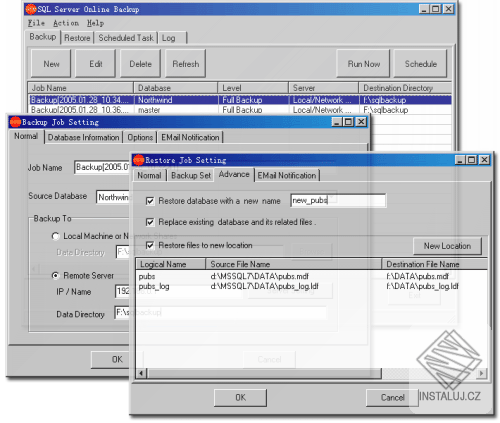Screen dimensions: 500x423
Task: Minimize the SQL Server Online Backup window
Action: pos(424,9)
